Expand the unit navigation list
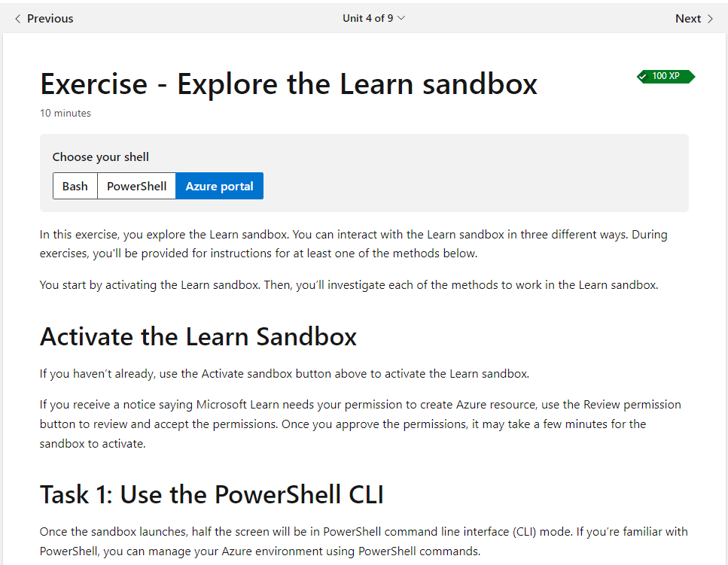 click(373, 18)
